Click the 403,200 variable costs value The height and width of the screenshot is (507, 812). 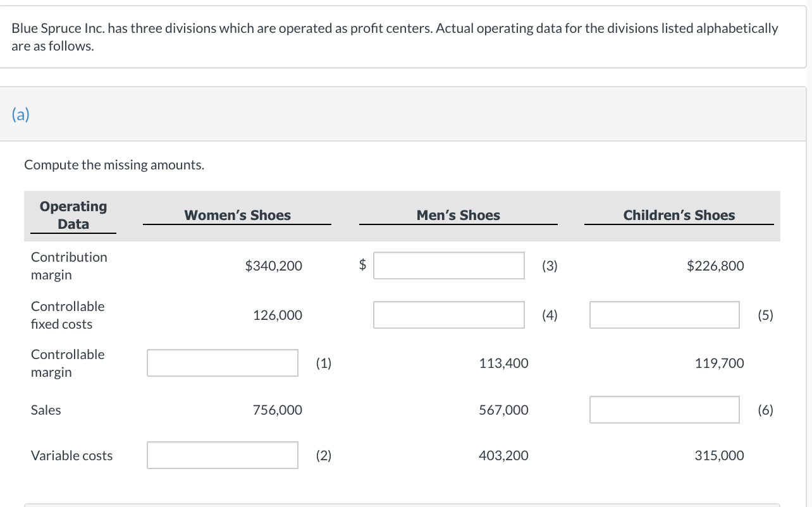pyautogui.click(x=504, y=455)
